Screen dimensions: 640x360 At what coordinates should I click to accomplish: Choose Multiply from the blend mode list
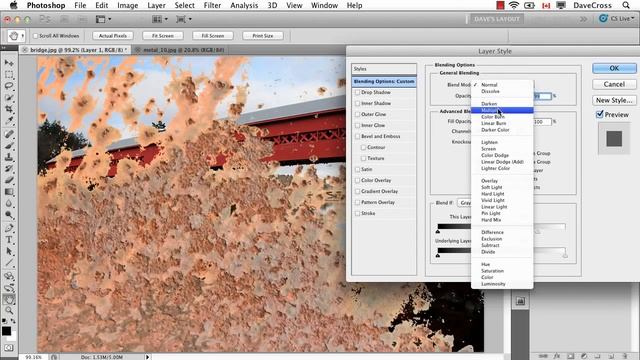click(x=502, y=110)
